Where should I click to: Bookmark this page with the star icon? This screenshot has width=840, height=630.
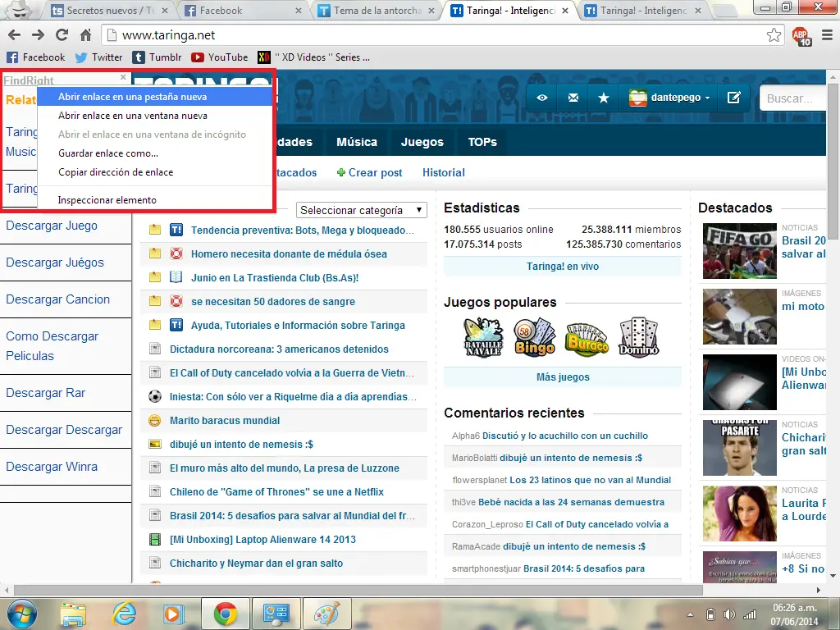(774, 35)
